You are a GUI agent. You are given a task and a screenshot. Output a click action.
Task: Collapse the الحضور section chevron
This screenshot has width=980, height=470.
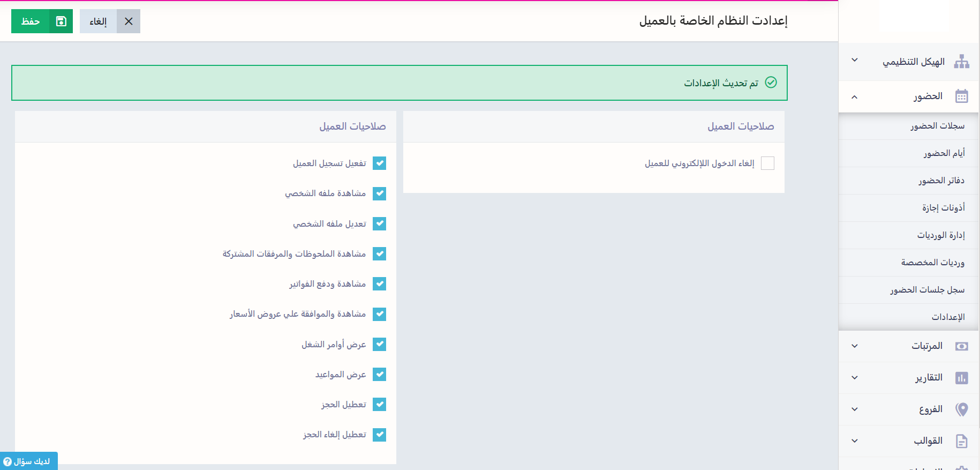[855, 97]
